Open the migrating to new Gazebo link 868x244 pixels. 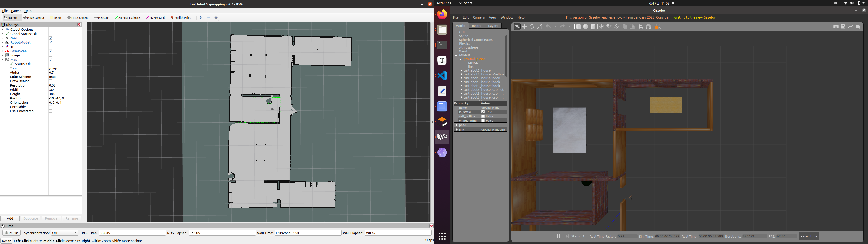coord(692,18)
